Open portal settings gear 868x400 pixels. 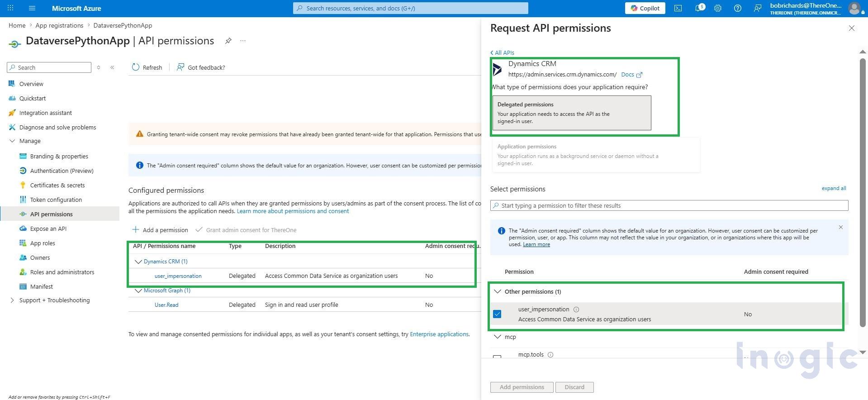tap(718, 8)
